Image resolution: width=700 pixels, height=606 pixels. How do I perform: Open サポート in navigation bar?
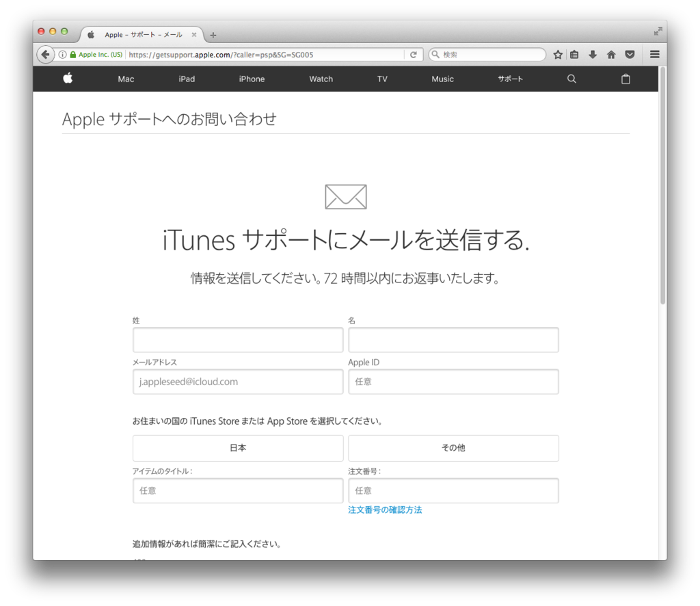click(510, 79)
